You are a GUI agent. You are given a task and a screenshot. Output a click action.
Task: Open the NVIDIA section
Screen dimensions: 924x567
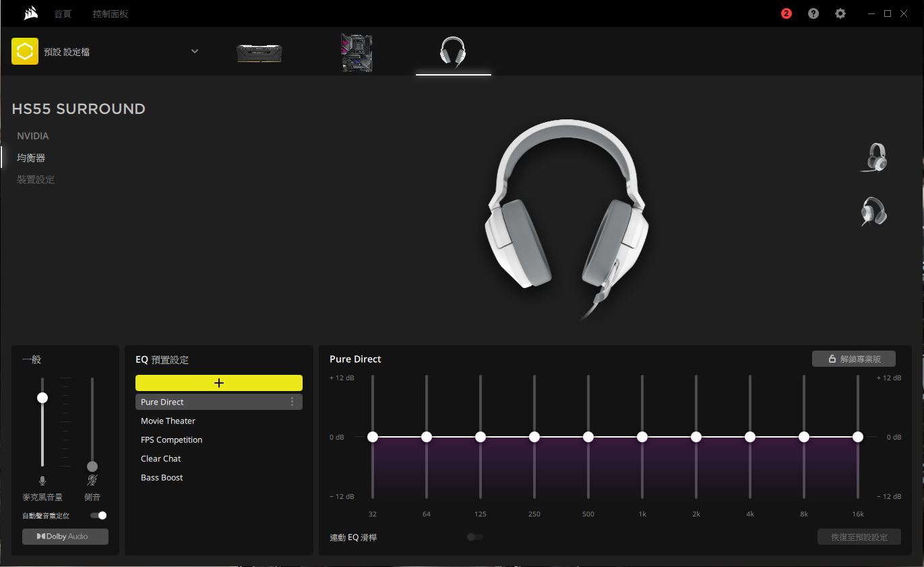click(33, 136)
